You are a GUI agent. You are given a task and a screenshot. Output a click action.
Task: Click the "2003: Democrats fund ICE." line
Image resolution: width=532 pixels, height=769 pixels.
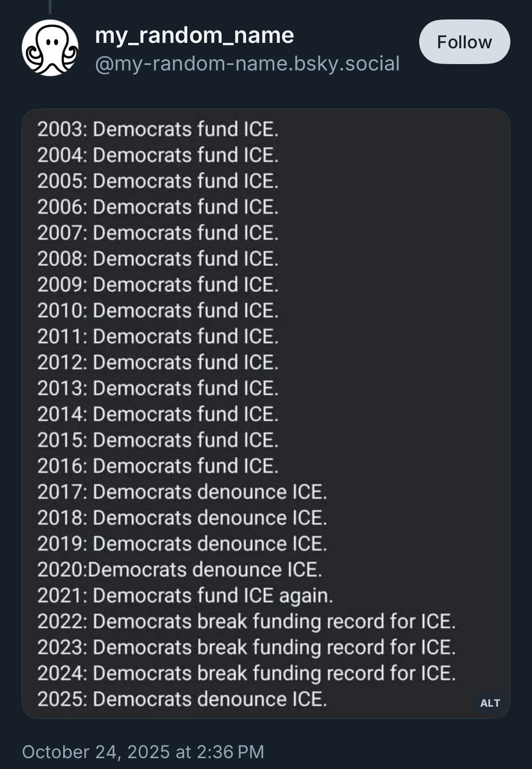[158, 130]
